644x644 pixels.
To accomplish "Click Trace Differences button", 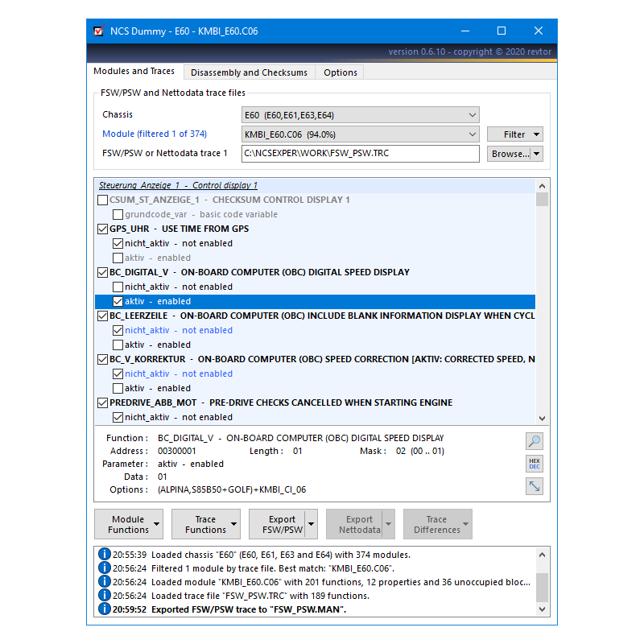I will click(x=437, y=524).
